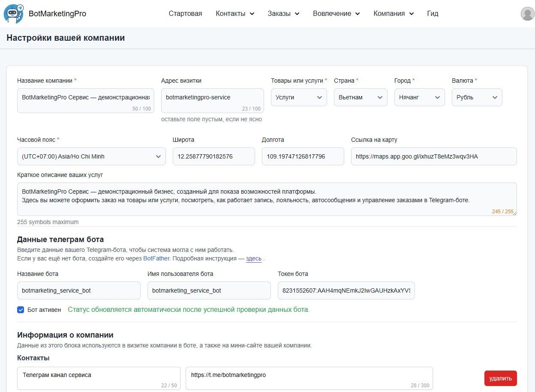Click the 'Токен бота' input field
535x392 pixels.
click(x=346, y=290)
